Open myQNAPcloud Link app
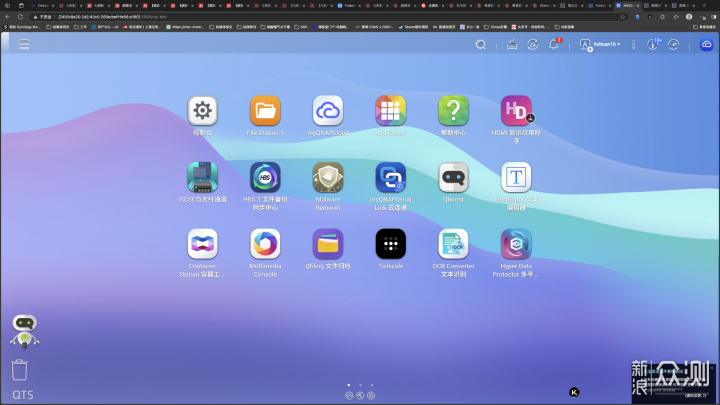720x405 pixels. (390, 177)
